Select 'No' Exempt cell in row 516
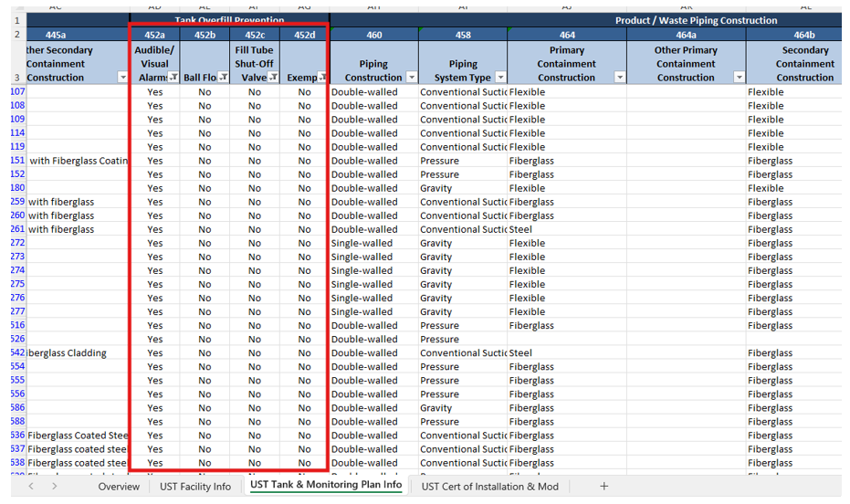The image size is (850, 504). click(x=304, y=325)
